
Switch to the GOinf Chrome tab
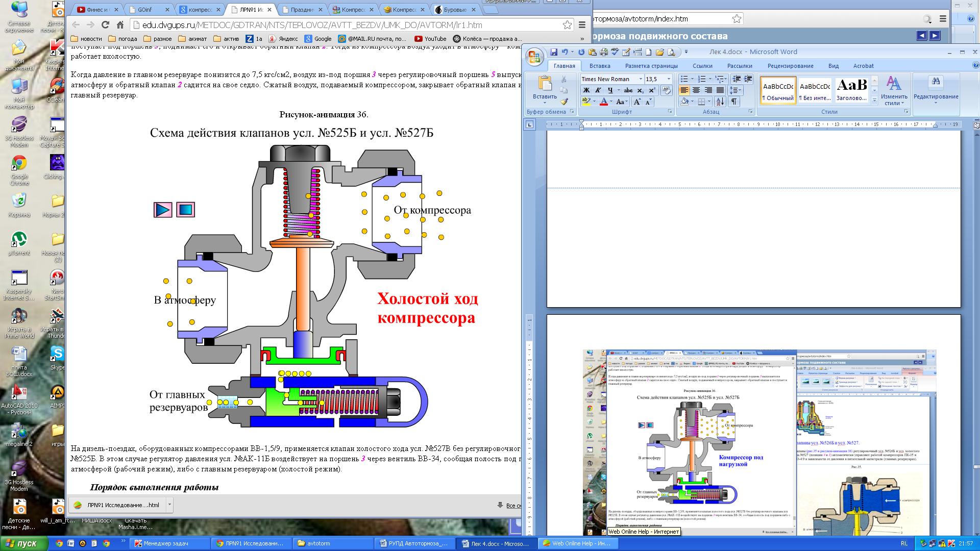pyautogui.click(x=148, y=9)
